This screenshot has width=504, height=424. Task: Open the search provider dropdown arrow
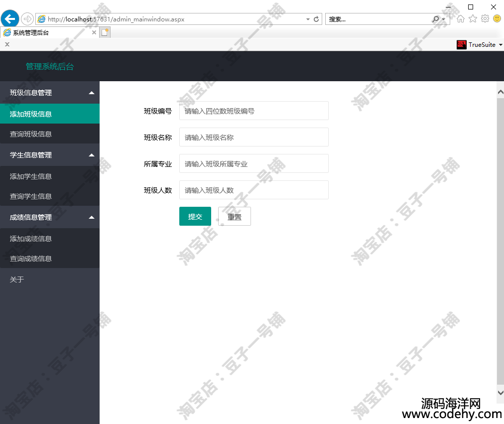pyautogui.click(x=444, y=19)
